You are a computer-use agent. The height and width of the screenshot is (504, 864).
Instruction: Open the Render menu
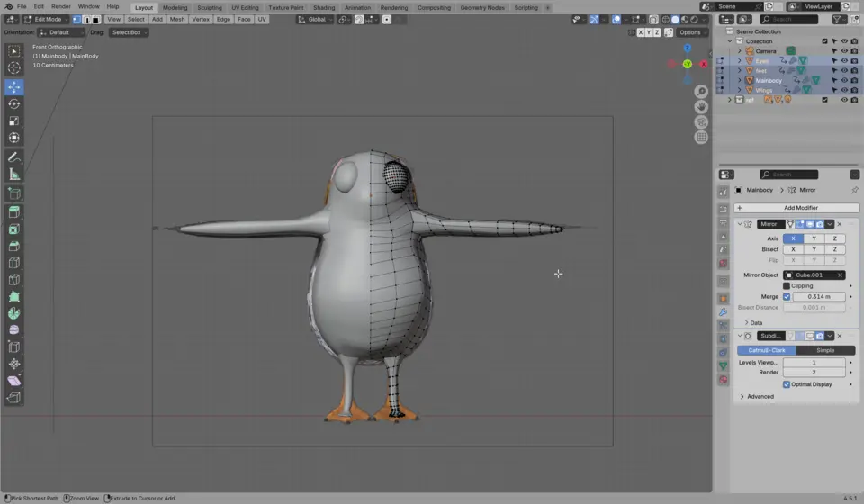[60, 6]
